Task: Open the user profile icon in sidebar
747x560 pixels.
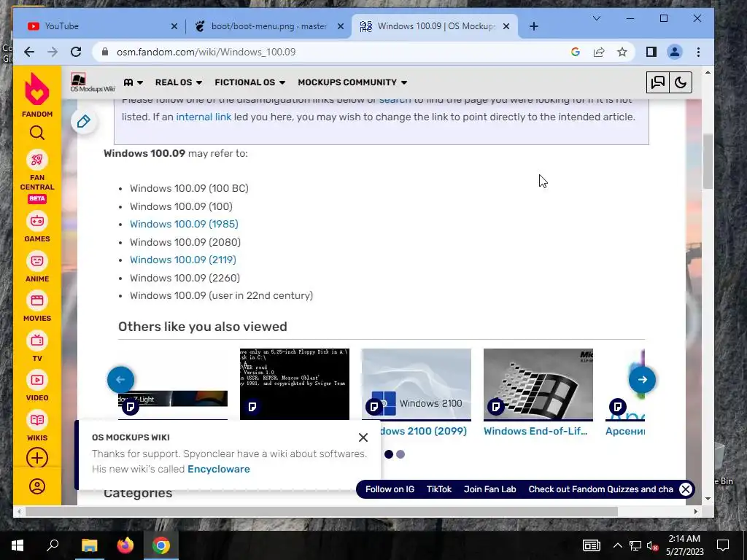Action: pyautogui.click(x=37, y=486)
